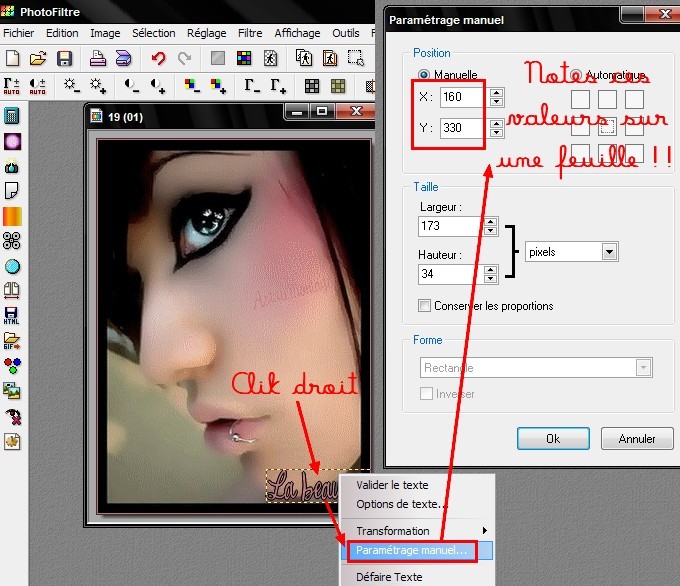The height and width of the screenshot is (586, 680).
Task: Click the grayed Redo arrow
Action: pos(185,58)
